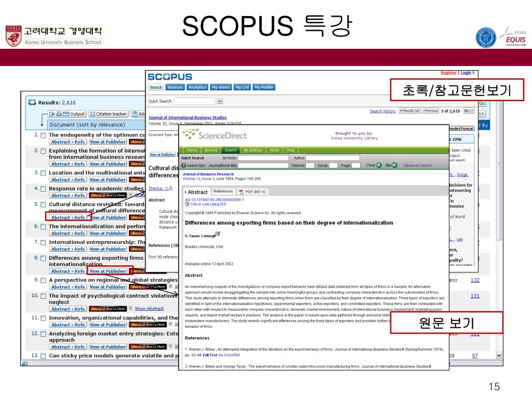Click the Search History link
Screen dimensions: 532x399
383,111
